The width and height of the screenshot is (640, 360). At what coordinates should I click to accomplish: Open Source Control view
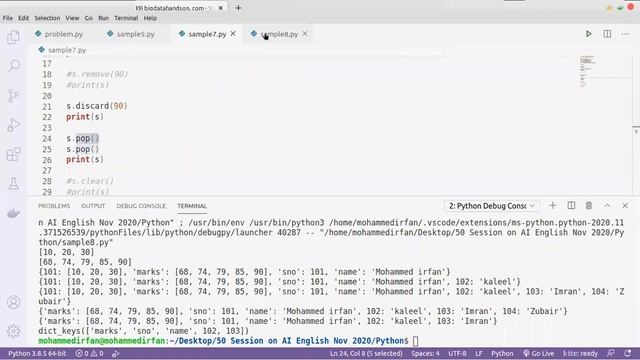pos(13,96)
